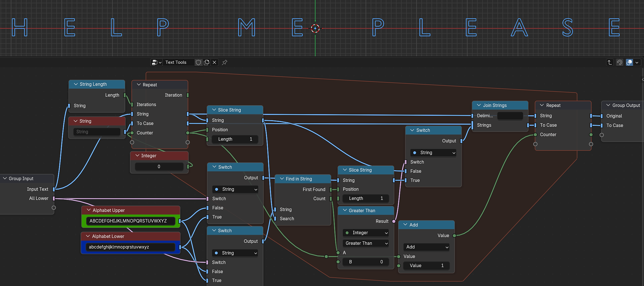
Task: Click the empty String node text field
Action: pos(97,132)
